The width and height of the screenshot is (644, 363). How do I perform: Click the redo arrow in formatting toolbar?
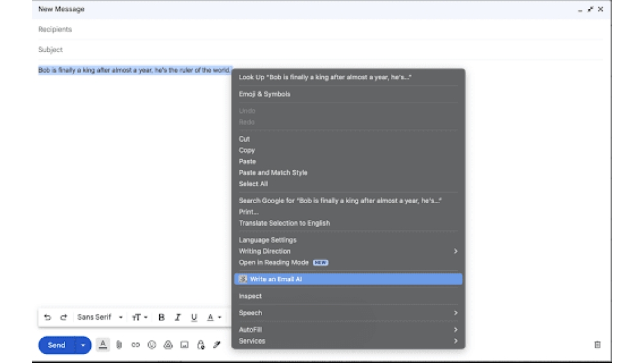tap(64, 317)
